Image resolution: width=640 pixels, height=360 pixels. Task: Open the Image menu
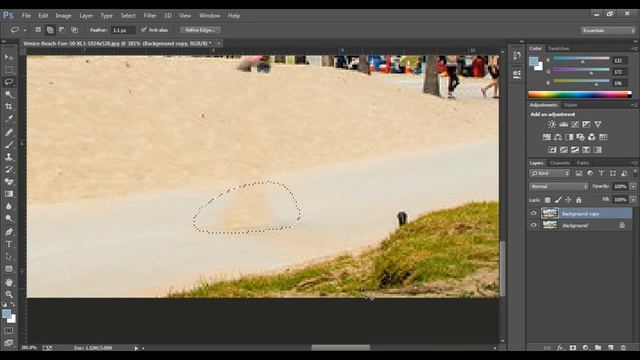pos(63,16)
